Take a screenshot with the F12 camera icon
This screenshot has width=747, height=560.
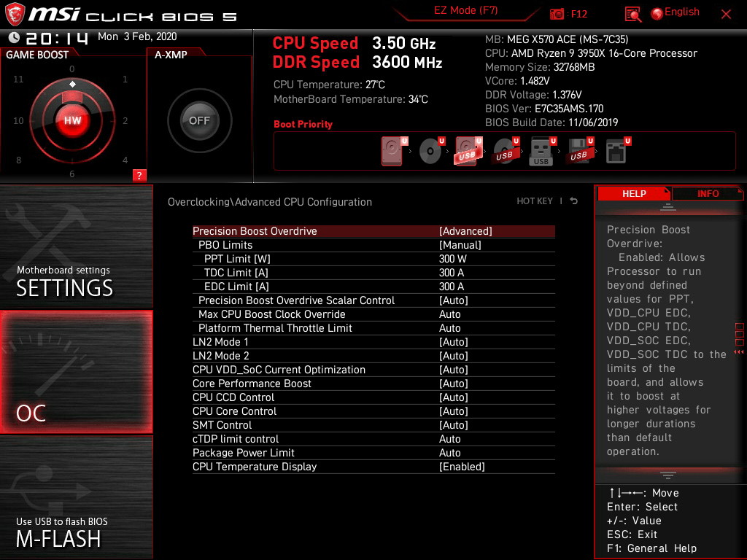tap(557, 14)
